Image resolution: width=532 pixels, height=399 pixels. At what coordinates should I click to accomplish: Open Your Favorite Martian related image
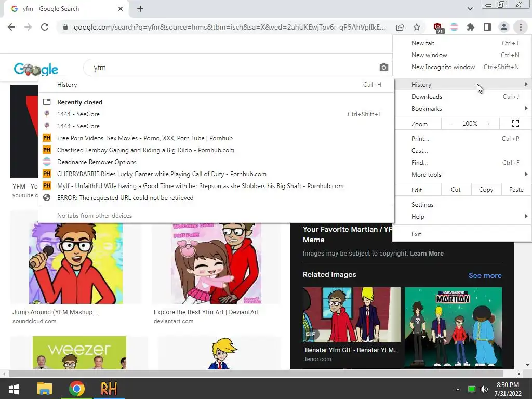453,327
